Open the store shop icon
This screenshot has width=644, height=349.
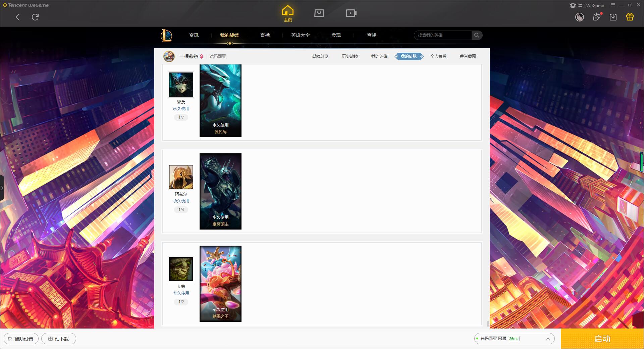pos(319,13)
